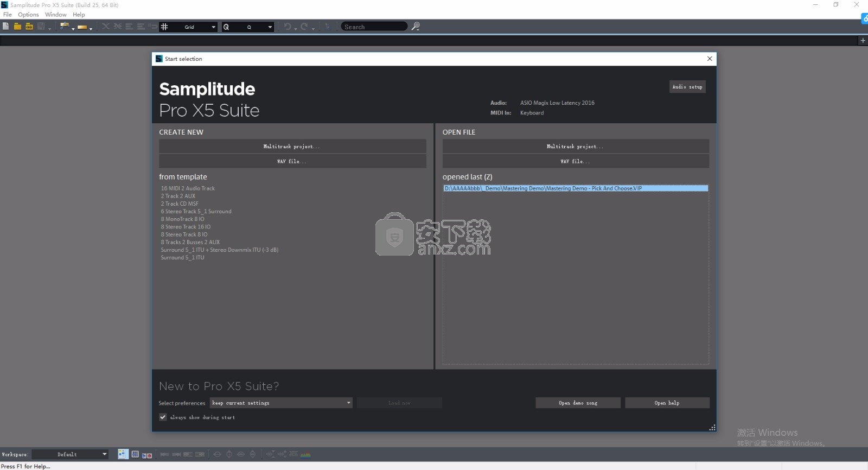Expand the Workspace Default dropdown

tap(104, 454)
